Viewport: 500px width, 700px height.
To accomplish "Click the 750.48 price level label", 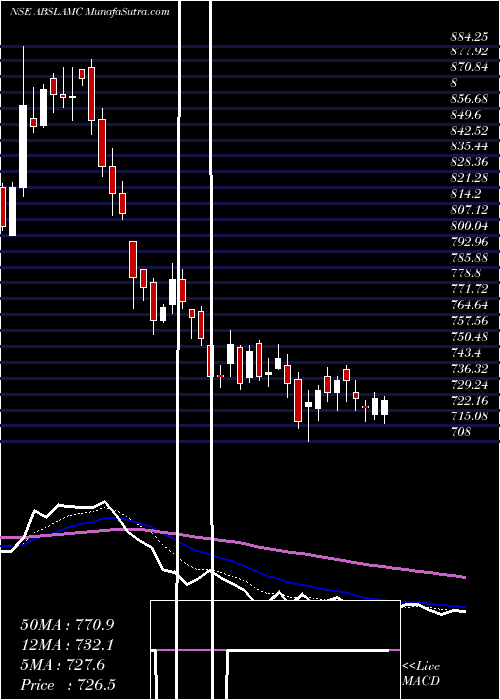I will coord(469,336).
